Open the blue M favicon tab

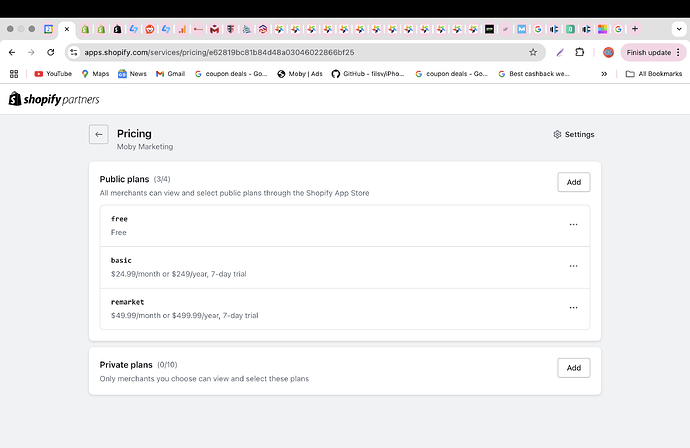521,29
